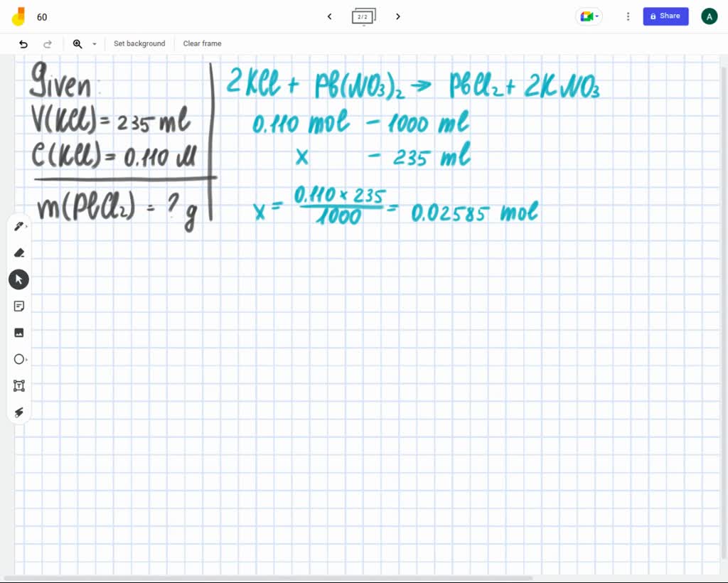The image size is (728, 583).
Task: Click the vertical scrollbar on the right
Action: click(x=724, y=314)
